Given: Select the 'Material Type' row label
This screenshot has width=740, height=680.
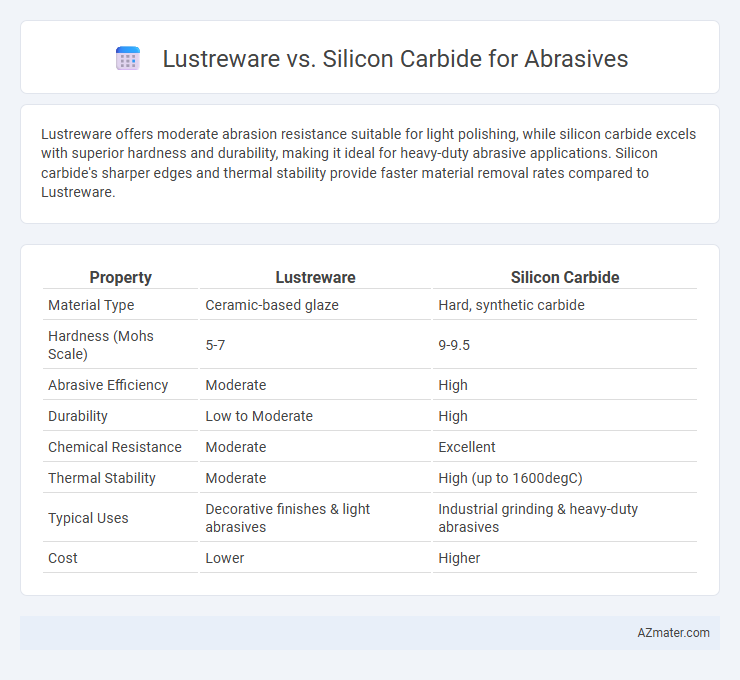Looking at the screenshot, I should click(91, 305).
